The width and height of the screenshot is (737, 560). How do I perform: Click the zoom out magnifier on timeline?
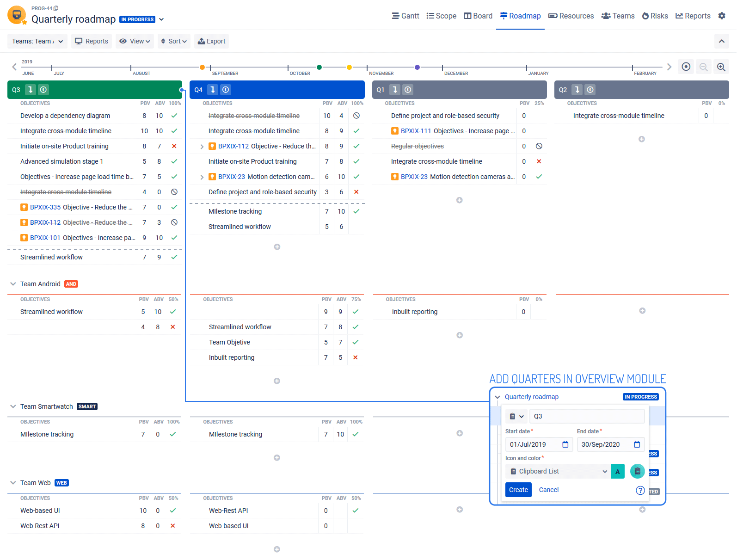click(703, 67)
